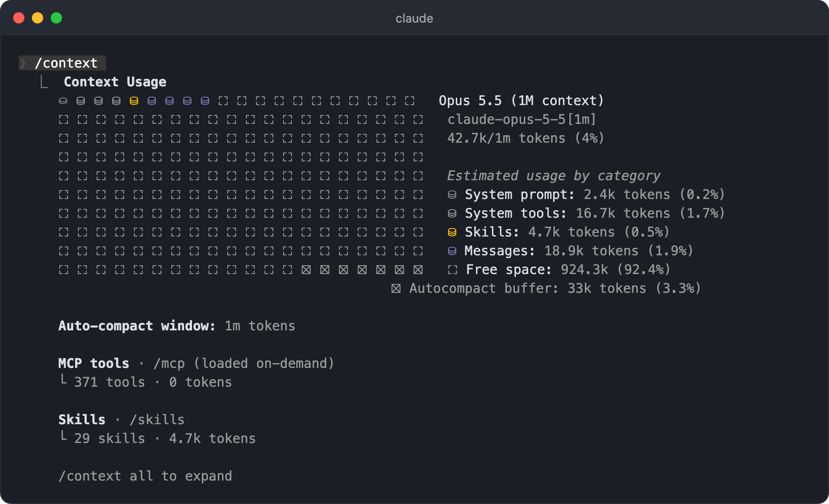
Task: Select 'Messages: 18.9k tokens' line
Action: (x=570, y=251)
